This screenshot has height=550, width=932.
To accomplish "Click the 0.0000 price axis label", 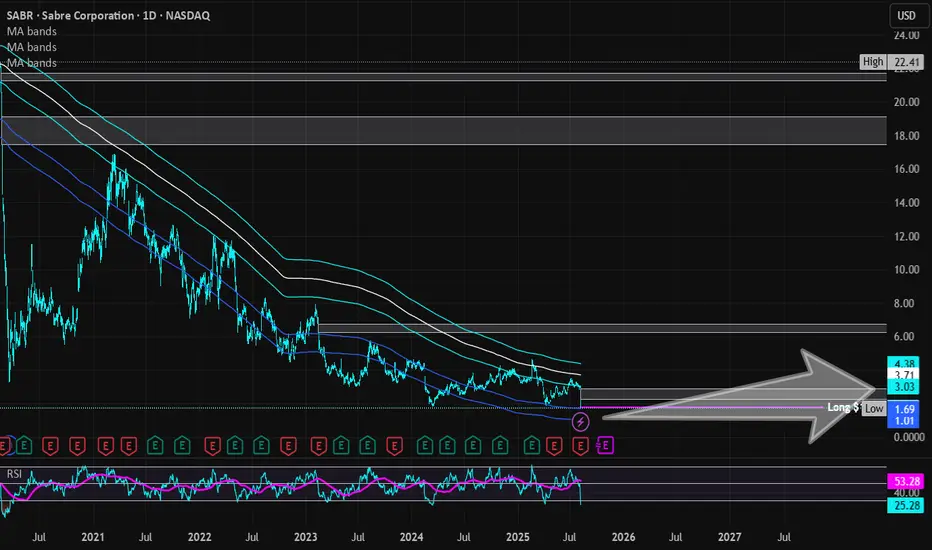I will pos(909,437).
